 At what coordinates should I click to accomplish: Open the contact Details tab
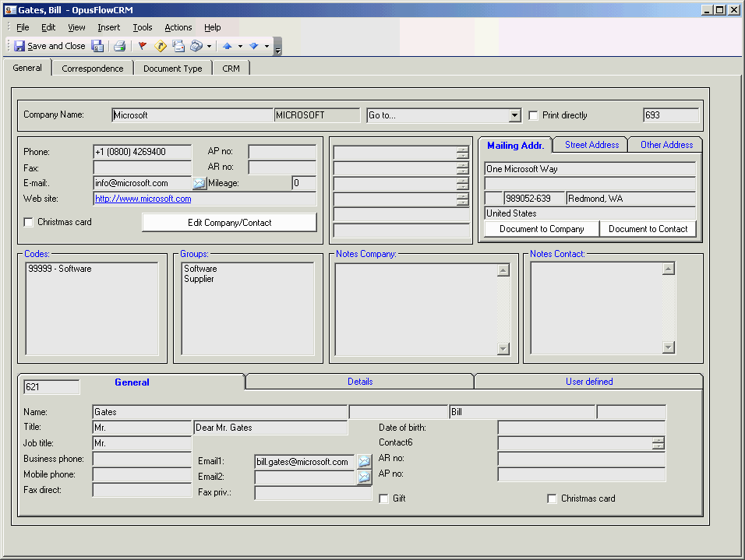(x=360, y=382)
